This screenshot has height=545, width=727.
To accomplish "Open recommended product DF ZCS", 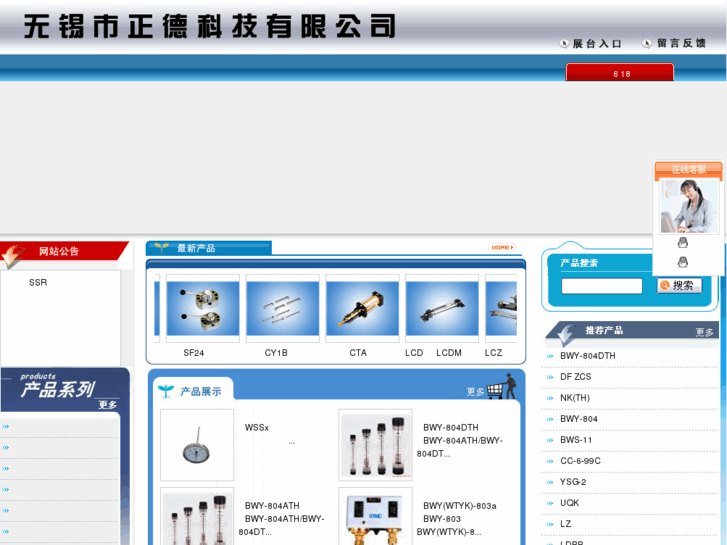I will point(575,377).
